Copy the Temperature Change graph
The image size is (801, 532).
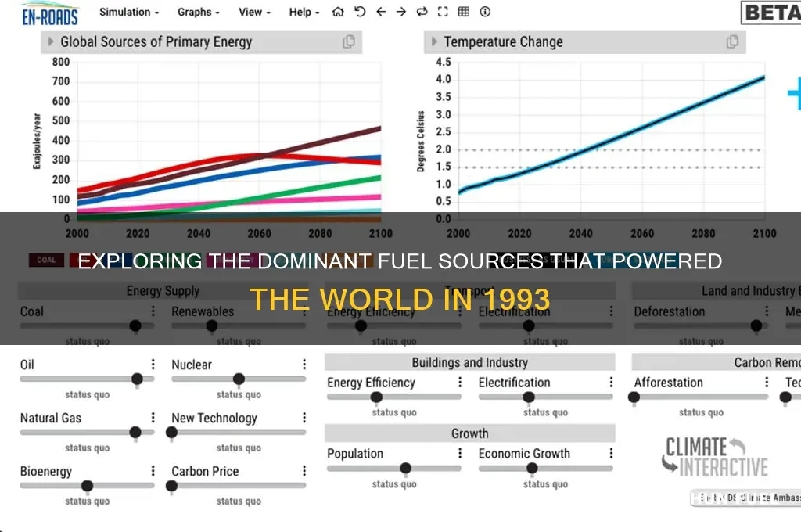pos(732,42)
